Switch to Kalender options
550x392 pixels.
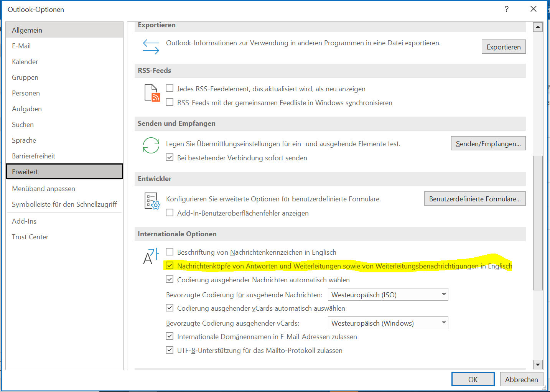point(64,61)
